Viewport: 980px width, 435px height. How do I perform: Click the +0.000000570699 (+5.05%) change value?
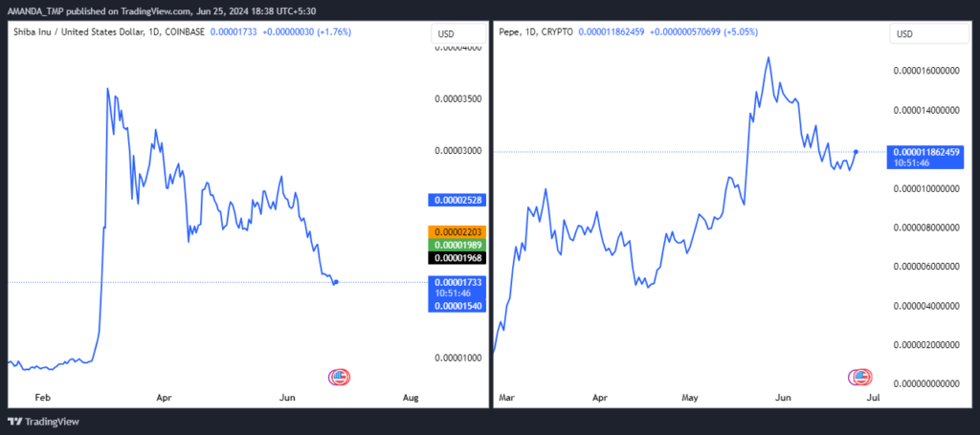point(703,32)
